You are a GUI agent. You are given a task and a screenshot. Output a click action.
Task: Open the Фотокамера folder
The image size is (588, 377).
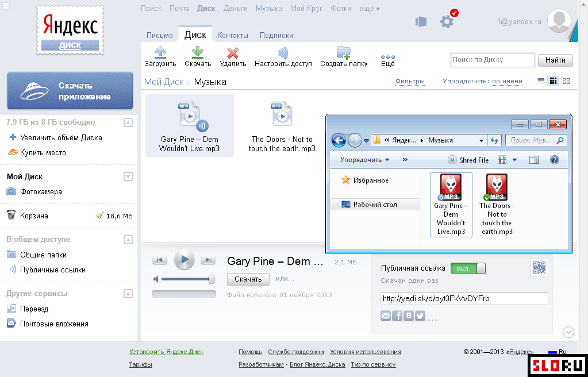click(41, 192)
